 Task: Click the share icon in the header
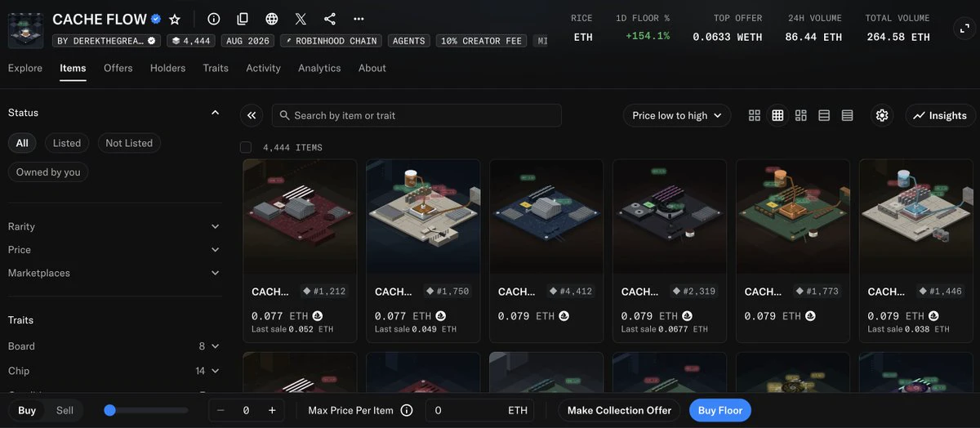coord(330,19)
